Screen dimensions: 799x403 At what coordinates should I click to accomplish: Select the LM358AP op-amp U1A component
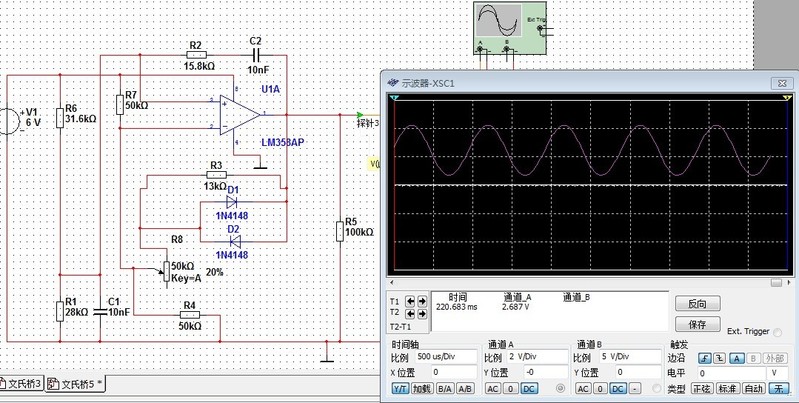(x=236, y=115)
